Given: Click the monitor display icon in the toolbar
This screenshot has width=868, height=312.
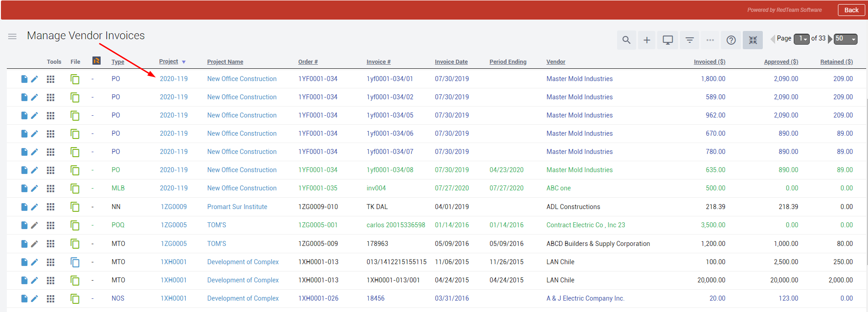Looking at the screenshot, I should (668, 40).
